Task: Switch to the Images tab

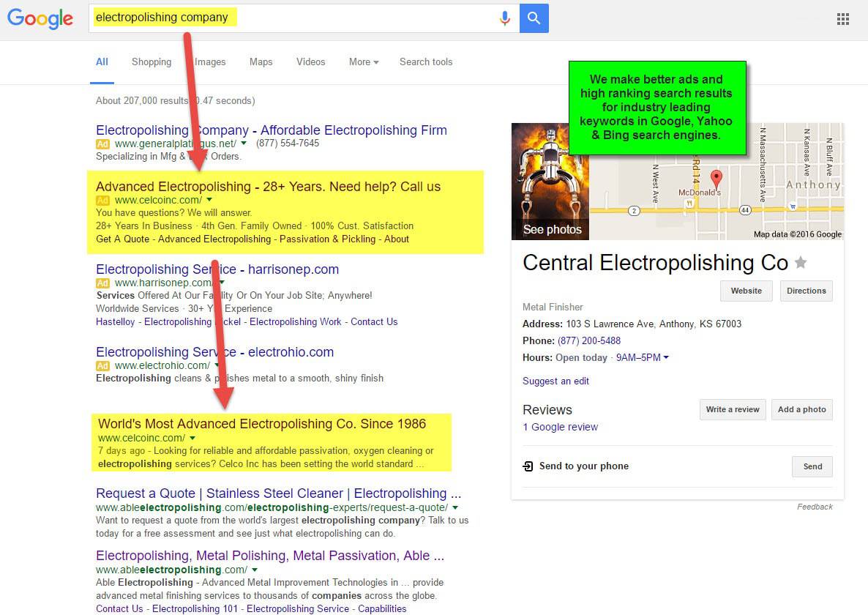Action: click(209, 62)
